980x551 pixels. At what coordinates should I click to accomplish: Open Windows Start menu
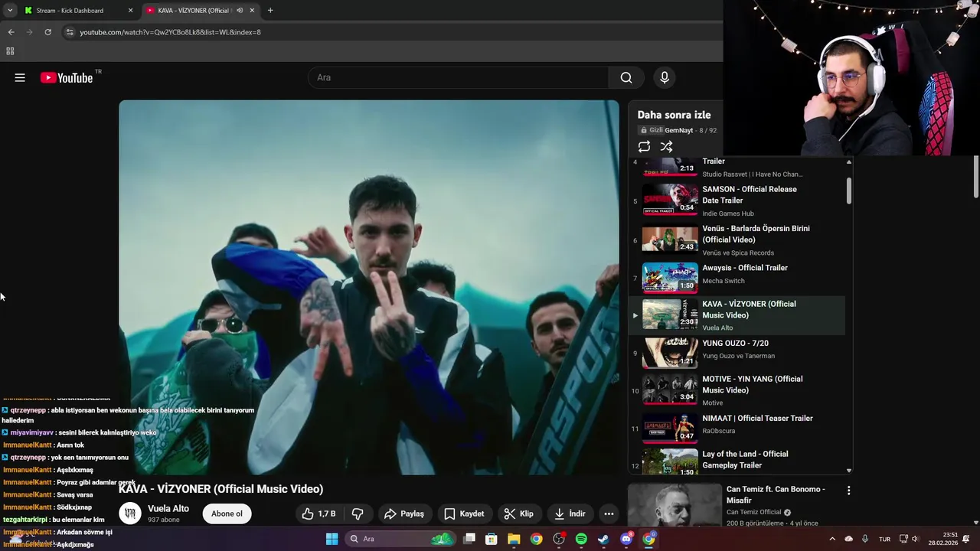coord(332,539)
